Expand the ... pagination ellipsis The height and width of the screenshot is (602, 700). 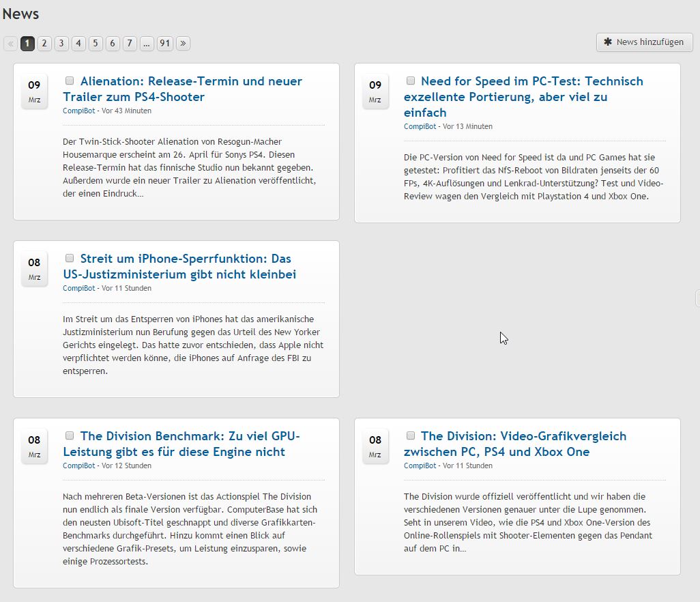pos(147,44)
